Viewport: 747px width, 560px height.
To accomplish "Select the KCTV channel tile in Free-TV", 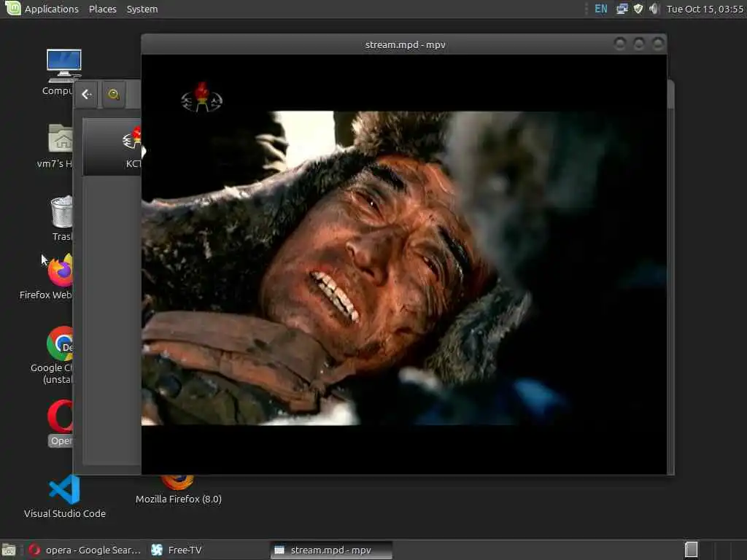I will click(x=112, y=147).
